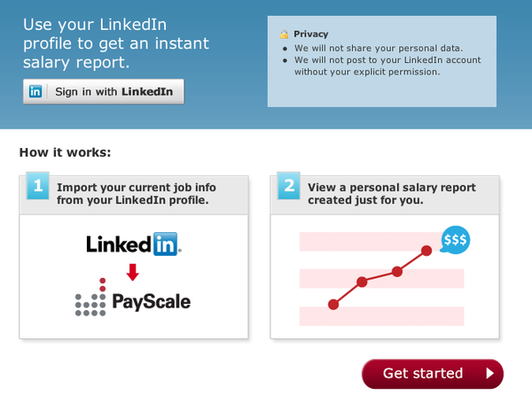
Task: Click the 'How it works:' heading
Action: pos(65,152)
